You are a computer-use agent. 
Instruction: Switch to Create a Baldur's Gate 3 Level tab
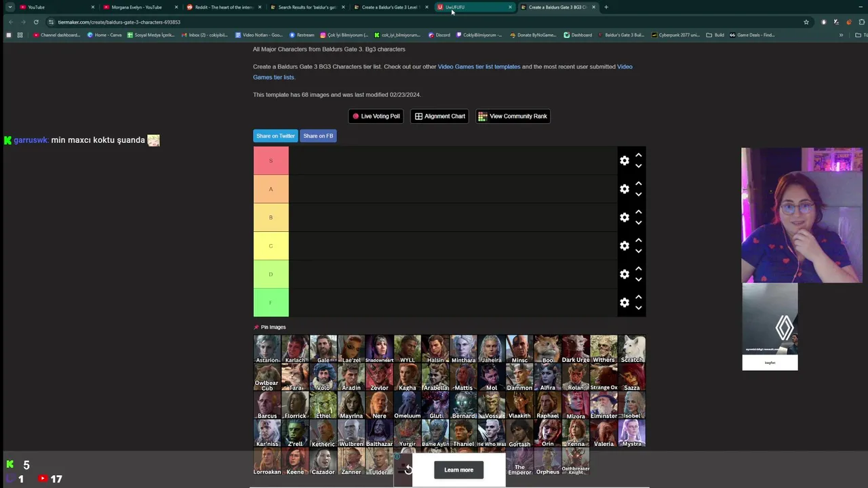pyautogui.click(x=391, y=7)
